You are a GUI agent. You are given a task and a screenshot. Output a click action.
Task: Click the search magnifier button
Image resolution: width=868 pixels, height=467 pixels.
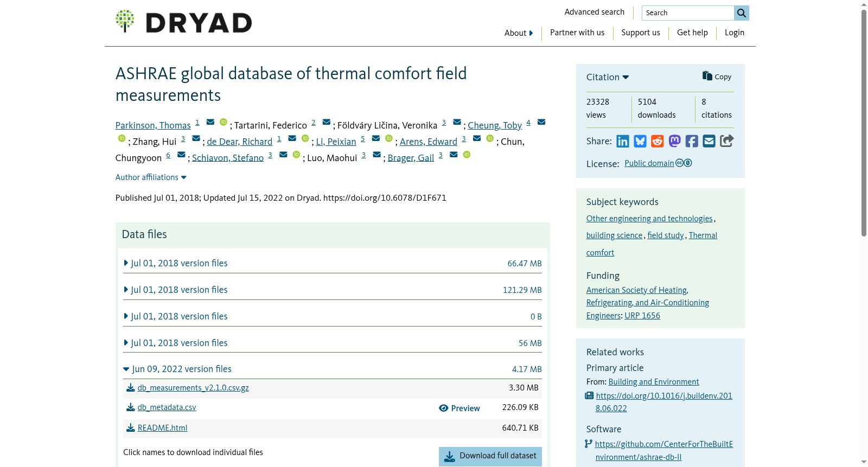(742, 13)
